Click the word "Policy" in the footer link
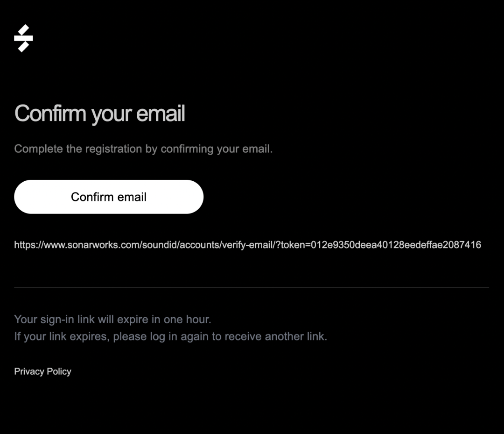The height and width of the screenshot is (434, 504). click(59, 371)
